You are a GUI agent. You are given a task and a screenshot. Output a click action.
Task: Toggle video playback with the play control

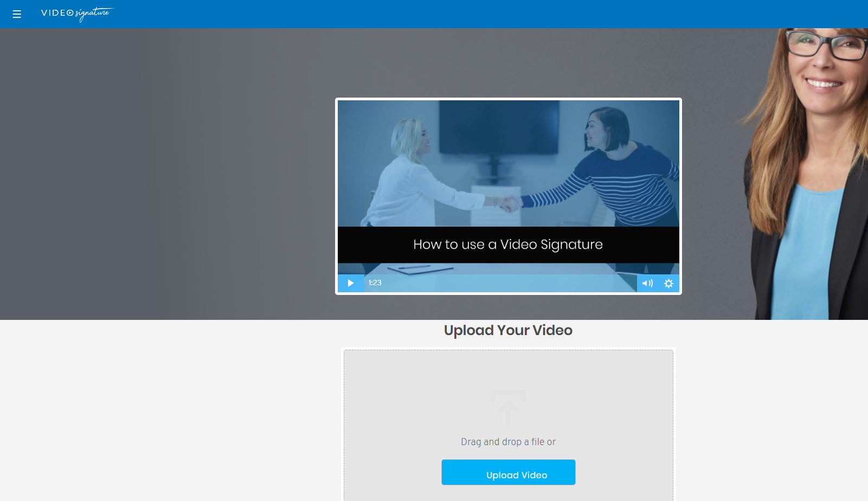point(350,282)
